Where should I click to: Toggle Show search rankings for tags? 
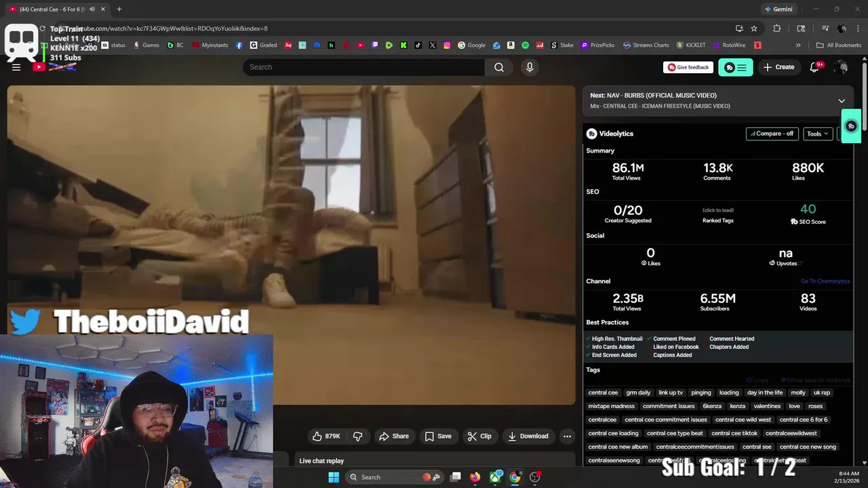tap(816, 380)
